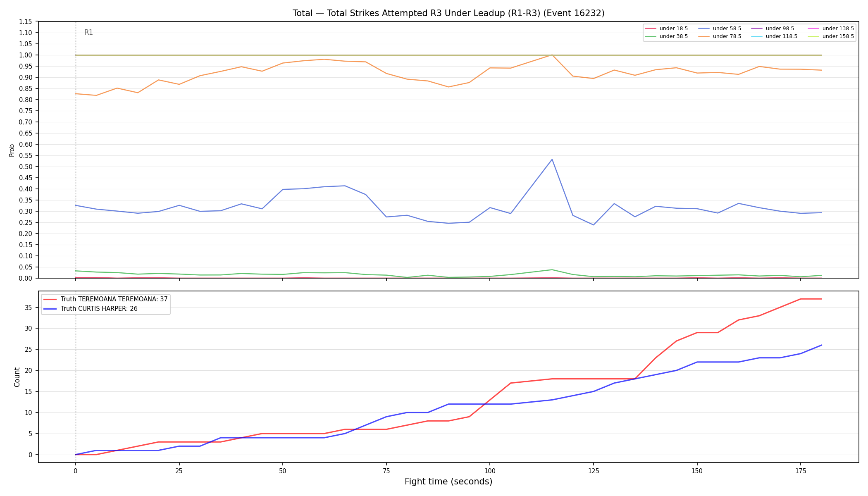Click the 15 tick on the Count axis
The height and width of the screenshot is (496, 868).
click(x=29, y=392)
